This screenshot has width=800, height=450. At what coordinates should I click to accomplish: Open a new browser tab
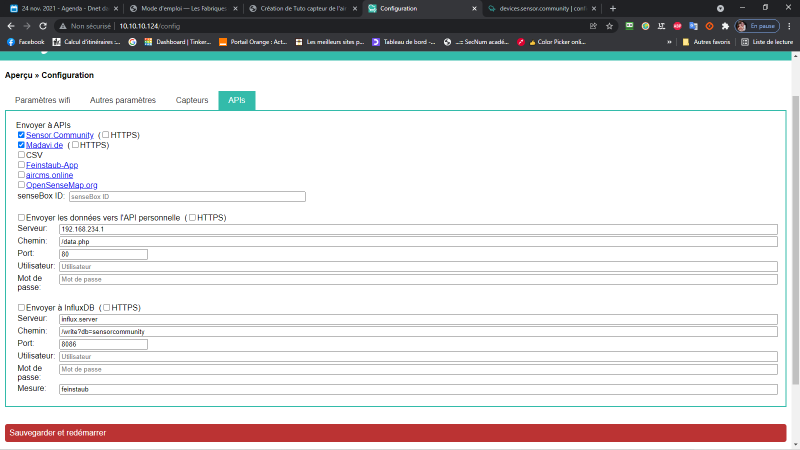point(613,8)
